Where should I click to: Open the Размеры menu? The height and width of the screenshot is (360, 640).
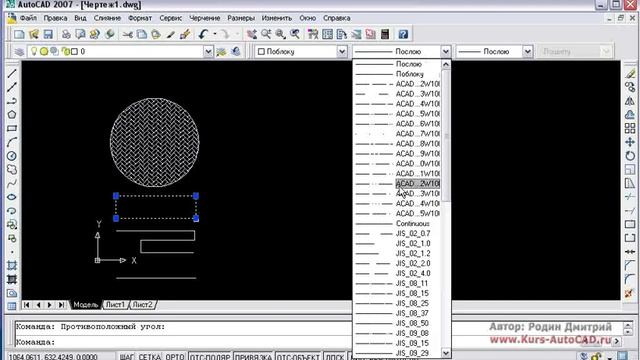click(x=241, y=18)
